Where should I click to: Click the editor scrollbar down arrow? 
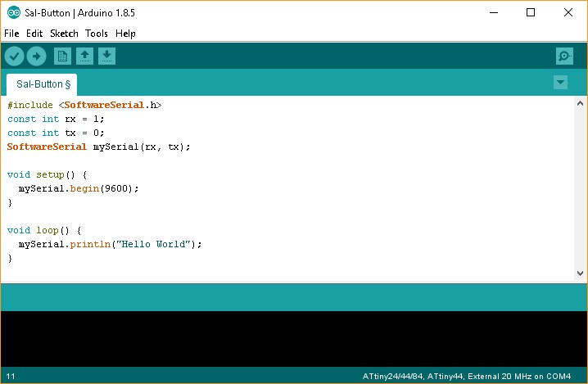coord(580,273)
